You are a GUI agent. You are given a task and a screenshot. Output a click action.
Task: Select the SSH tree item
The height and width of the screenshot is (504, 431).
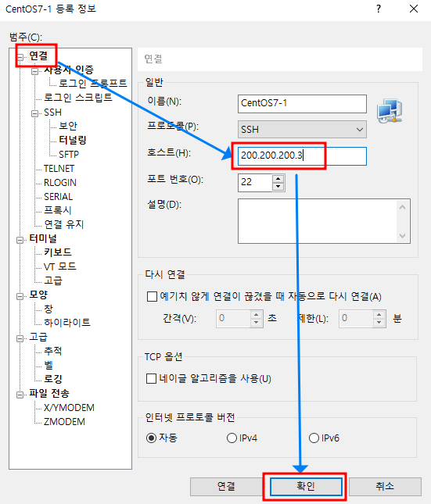coord(52,113)
